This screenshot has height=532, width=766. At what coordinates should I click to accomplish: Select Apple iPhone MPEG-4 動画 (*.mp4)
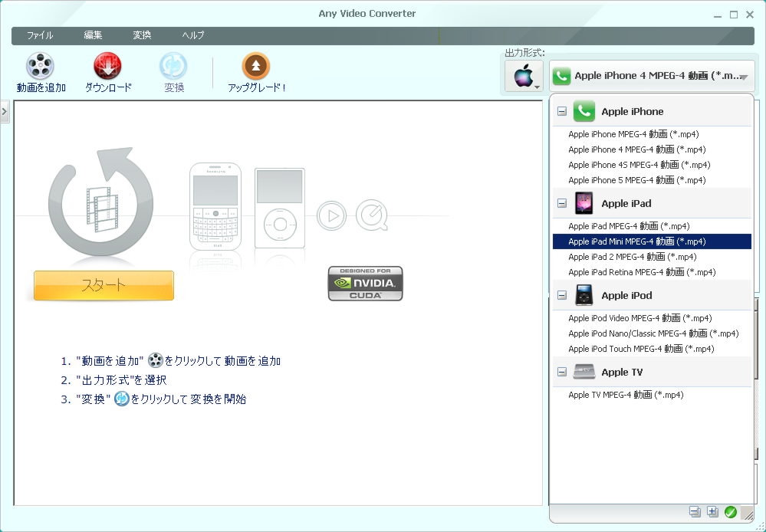pos(652,134)
